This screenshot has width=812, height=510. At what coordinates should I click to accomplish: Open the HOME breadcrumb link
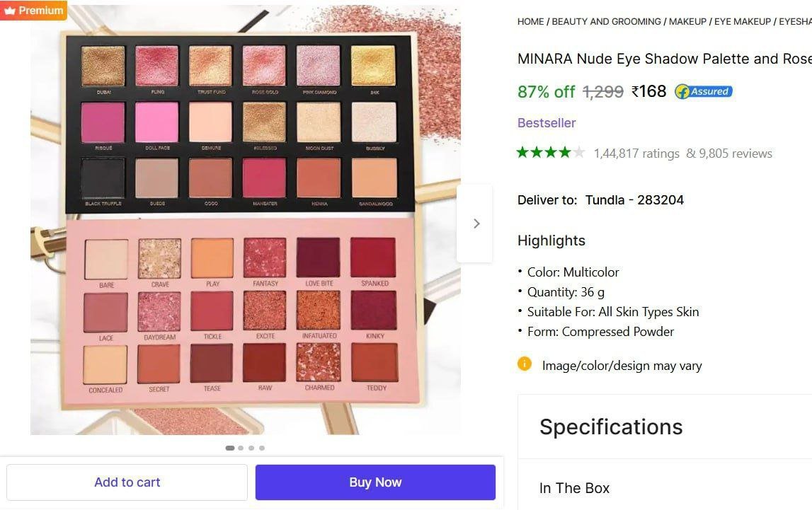(530, 21)
